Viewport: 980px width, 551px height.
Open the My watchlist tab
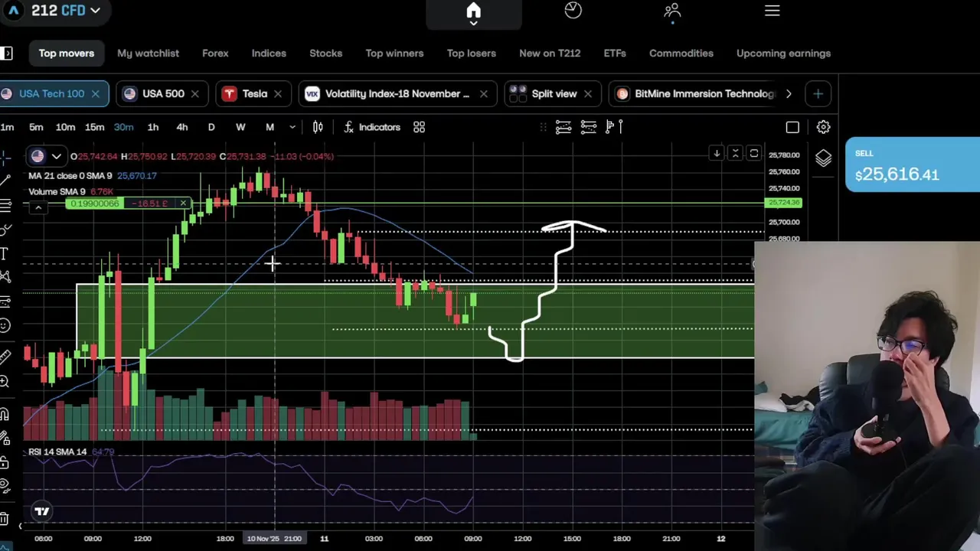(x=148, y=54)
